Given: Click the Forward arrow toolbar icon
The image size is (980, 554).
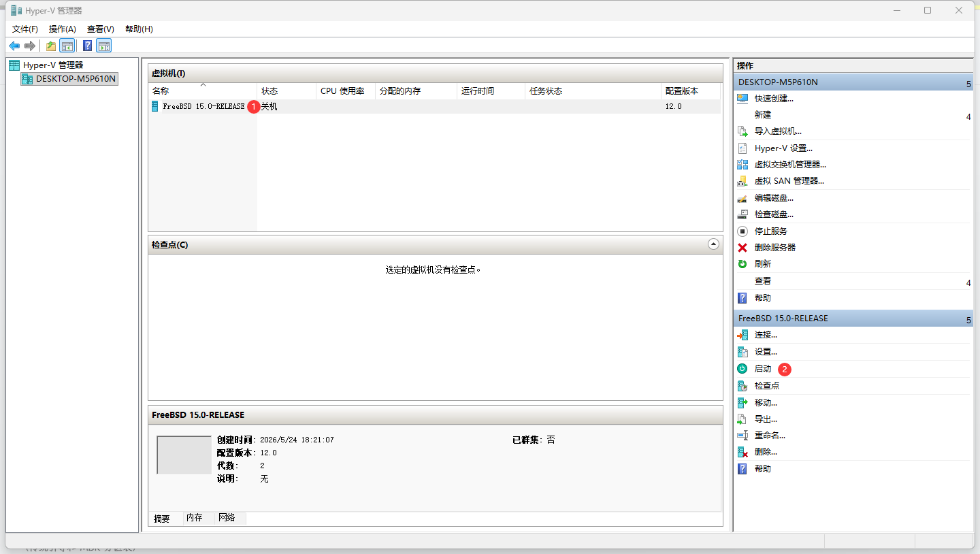Looking at the screenshot, I should (x=29, y=46).
